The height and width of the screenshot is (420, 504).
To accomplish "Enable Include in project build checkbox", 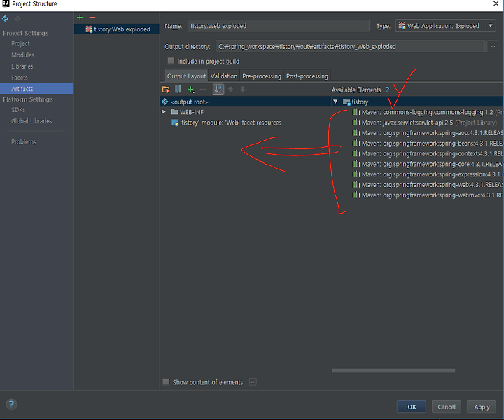I will click(171, 61).
